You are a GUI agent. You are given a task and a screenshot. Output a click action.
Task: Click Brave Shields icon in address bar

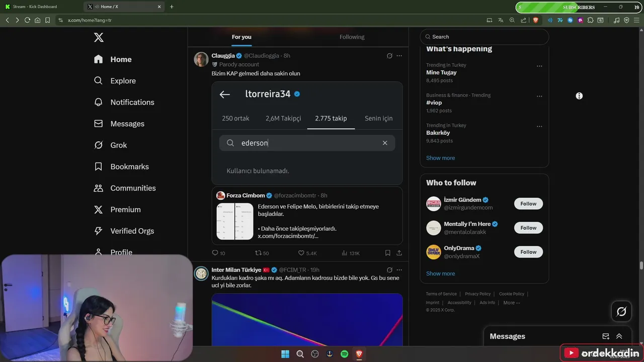(x=535, y=20)
